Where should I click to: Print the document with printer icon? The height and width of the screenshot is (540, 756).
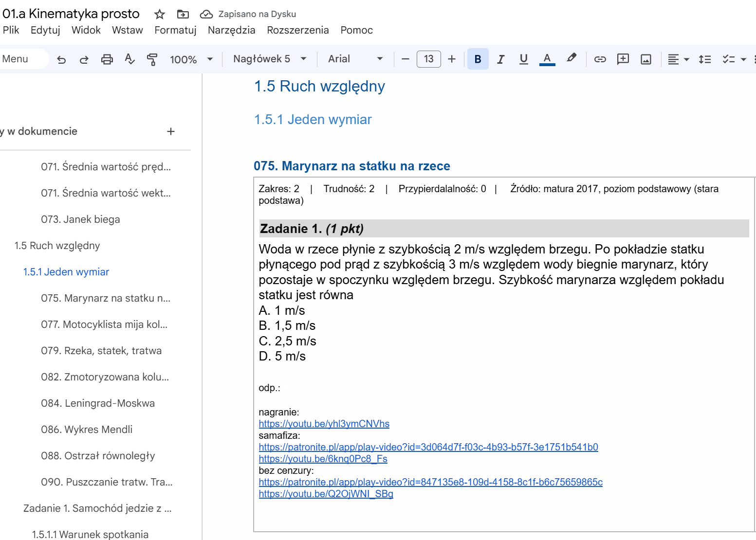coord(107,59)
